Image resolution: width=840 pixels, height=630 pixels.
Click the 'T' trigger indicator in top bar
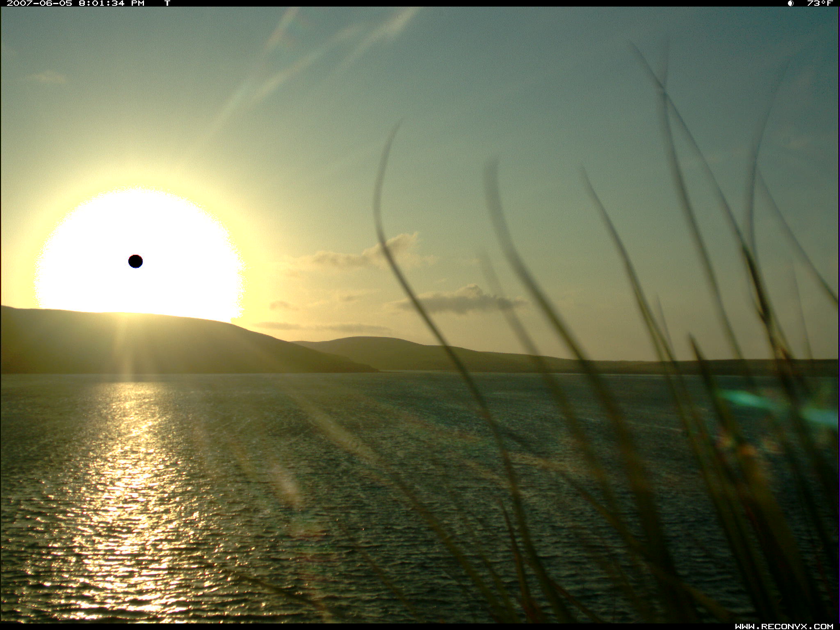pos(167,3)
